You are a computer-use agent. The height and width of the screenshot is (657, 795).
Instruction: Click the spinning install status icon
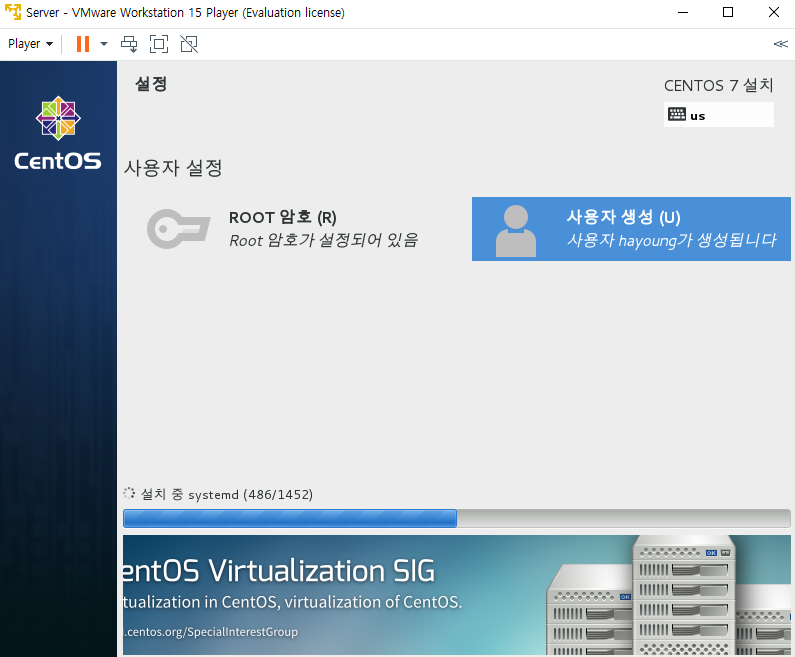coord(129,493)
